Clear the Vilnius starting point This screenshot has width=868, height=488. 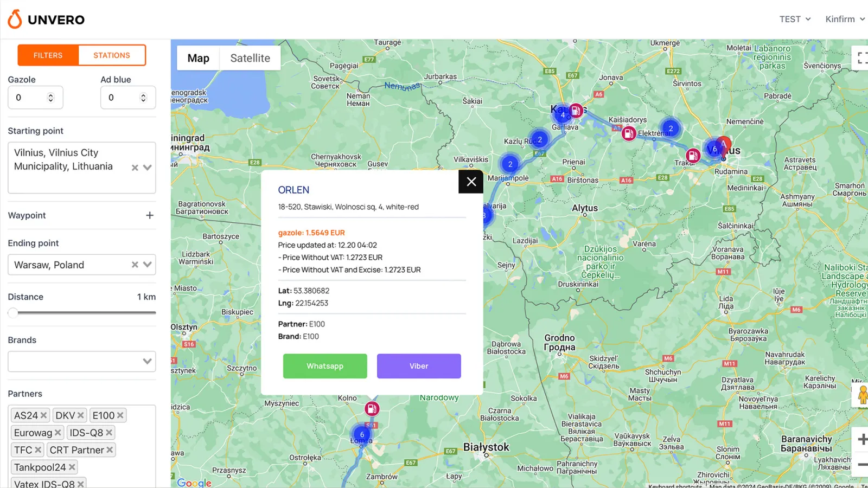pos(135,168)
